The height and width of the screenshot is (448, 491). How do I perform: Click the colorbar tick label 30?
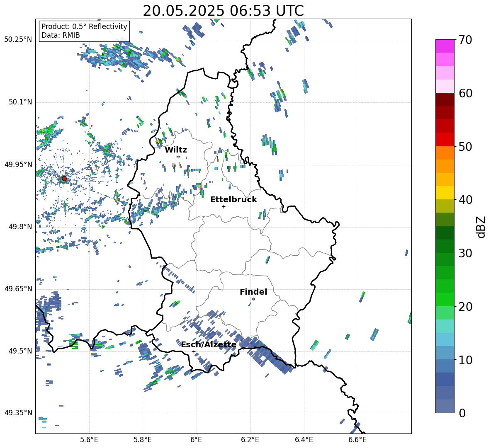[465, 253]
